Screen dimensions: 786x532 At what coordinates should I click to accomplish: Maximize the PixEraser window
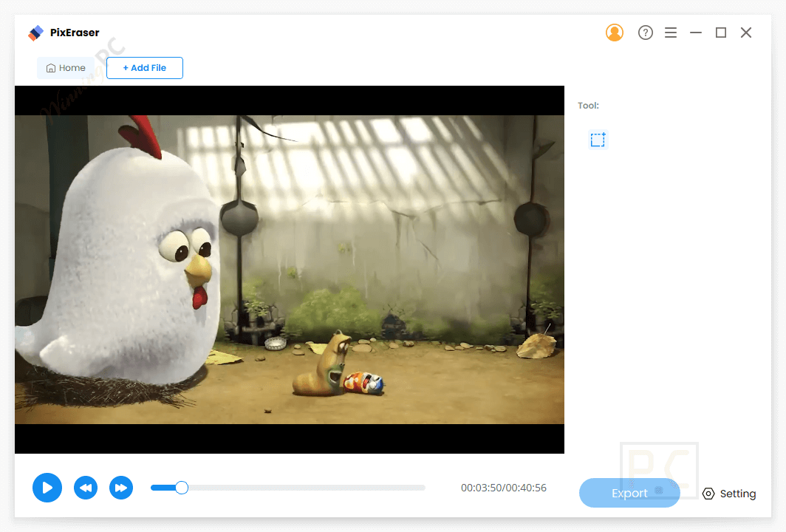tap(721, 33)
